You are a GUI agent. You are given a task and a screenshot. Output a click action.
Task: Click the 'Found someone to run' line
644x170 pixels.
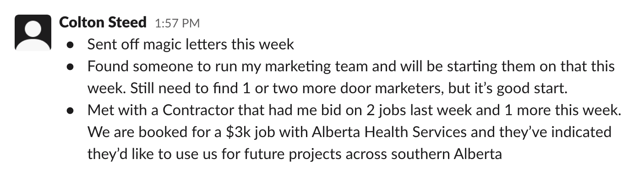[351, 66]
